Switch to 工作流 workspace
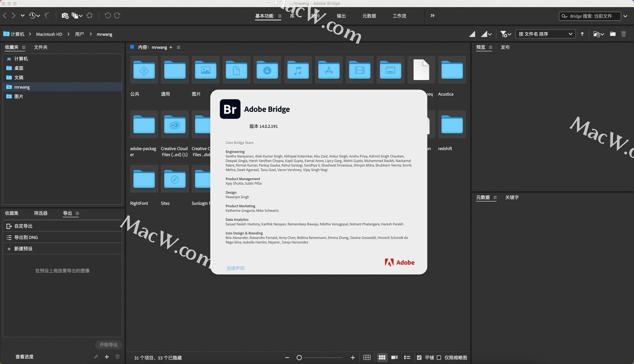The image size is (634, 364). 399,16
